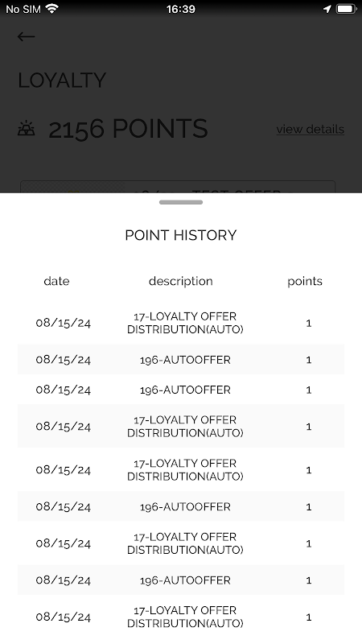This screenshot has width=362, height=644.
Task: Tap the partially hidden TEST OFFER card
Action: point(178,187)
